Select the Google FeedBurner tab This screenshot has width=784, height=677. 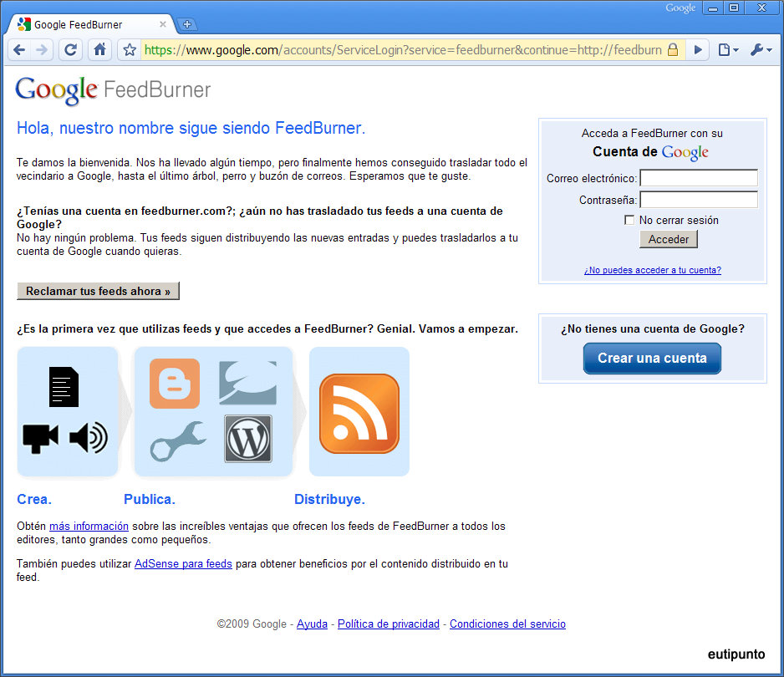coord(90,24)
